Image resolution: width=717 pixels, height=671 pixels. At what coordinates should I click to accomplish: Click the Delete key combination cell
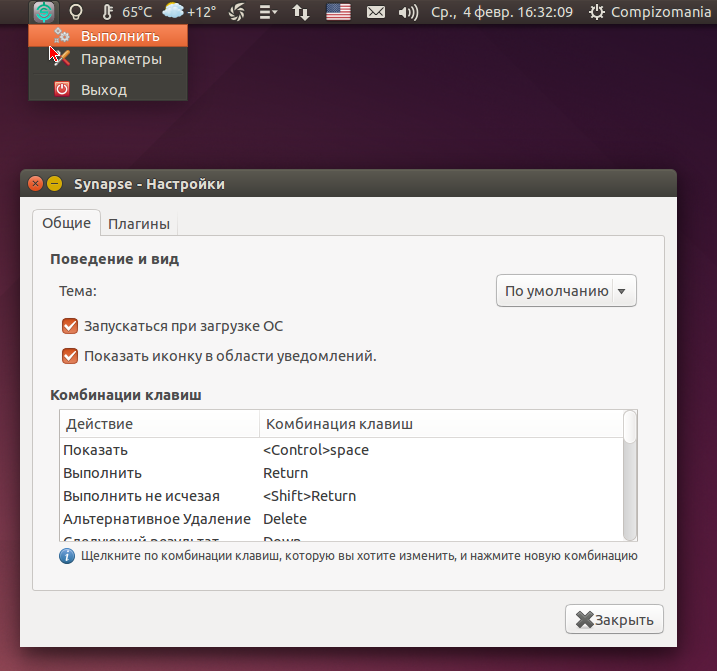[285, 519]
